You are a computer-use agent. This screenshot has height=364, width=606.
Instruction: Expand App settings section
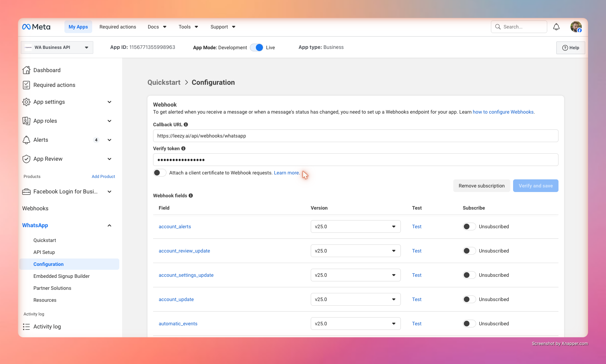coord(109,102)
